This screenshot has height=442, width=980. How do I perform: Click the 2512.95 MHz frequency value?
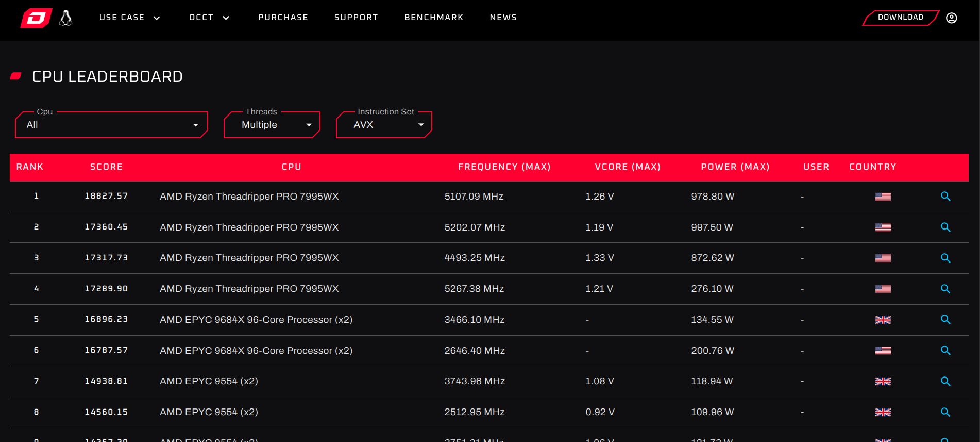coord(475,412)
